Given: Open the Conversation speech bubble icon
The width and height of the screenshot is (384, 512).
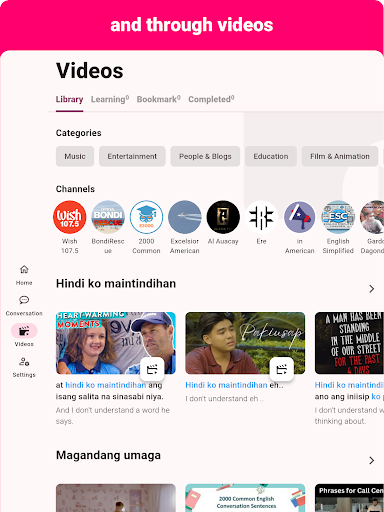Looking at the screenshot, I should pyautogui.click(x=24, y=300).
